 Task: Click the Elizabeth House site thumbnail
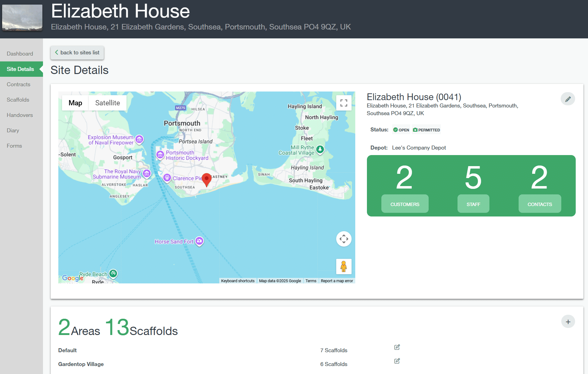coord(22,18)
